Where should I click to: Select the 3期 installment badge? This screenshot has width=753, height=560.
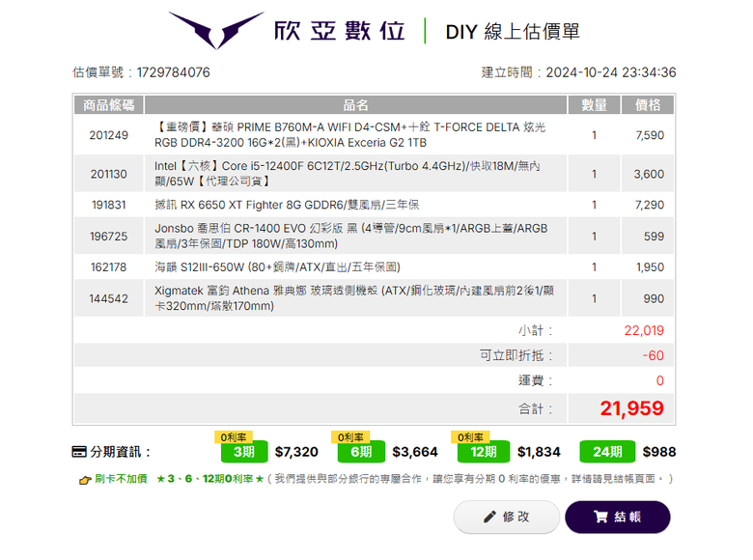coord(244,452)
